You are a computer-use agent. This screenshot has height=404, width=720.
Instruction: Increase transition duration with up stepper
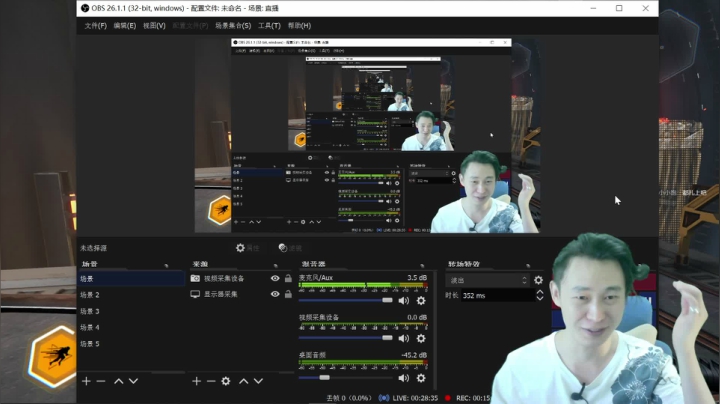point(540,292)
